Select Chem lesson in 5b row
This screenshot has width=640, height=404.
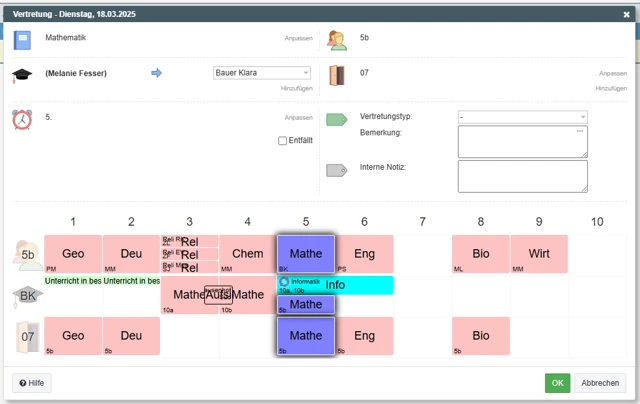247,254
